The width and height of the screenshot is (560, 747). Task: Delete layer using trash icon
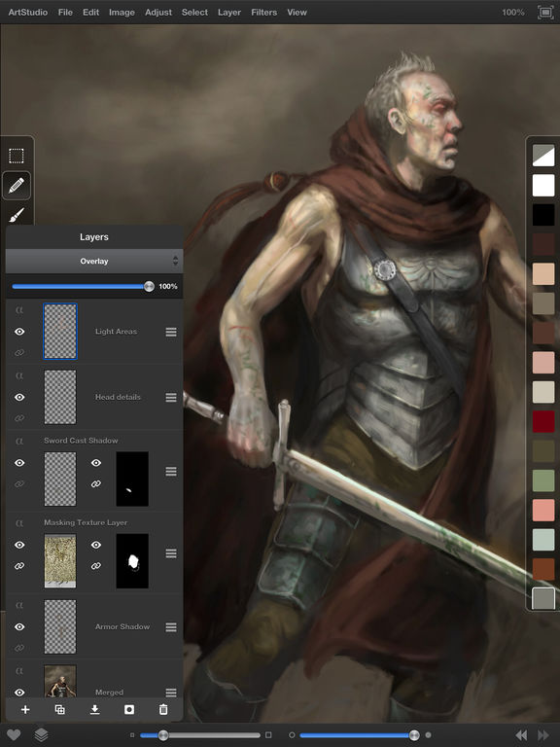[x=163, y=709]
